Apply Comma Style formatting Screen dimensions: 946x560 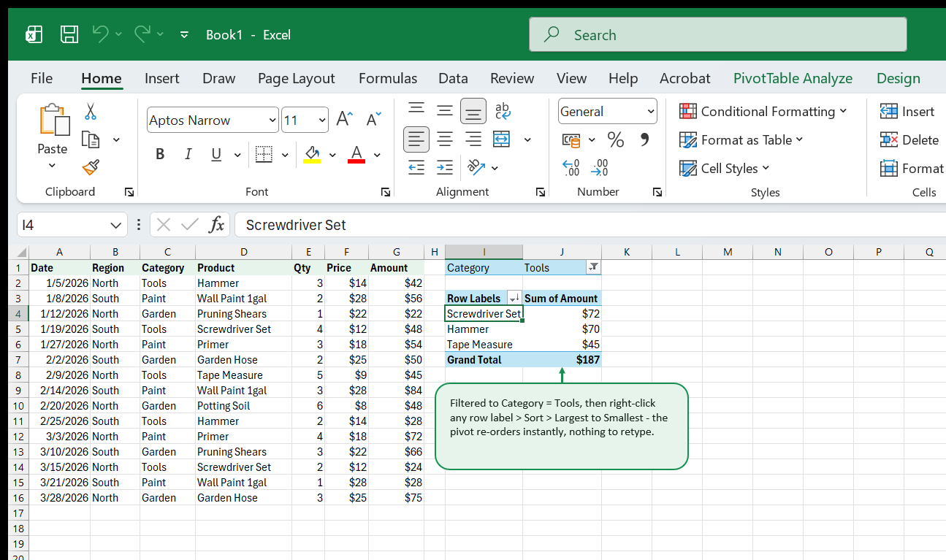click(x=644, y=139)
